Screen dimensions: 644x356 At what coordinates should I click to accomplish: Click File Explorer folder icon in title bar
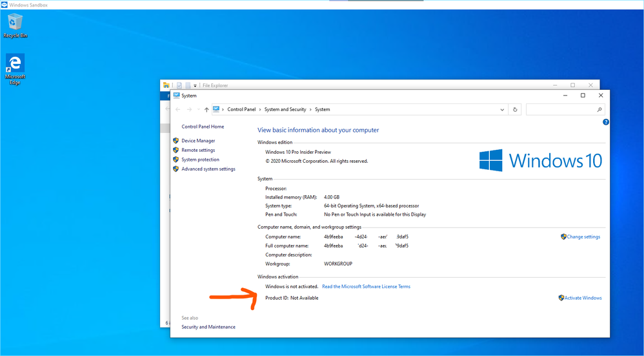[x=166, y=85]
